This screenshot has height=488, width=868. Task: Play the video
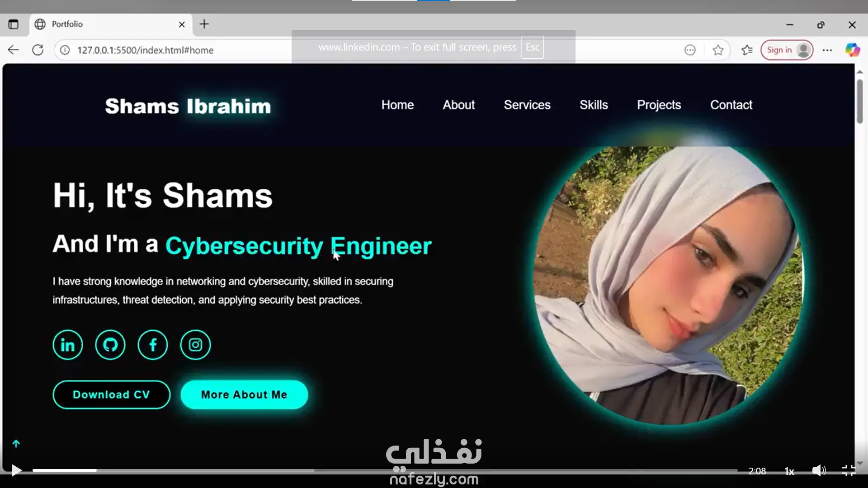(x=16, y=470)
